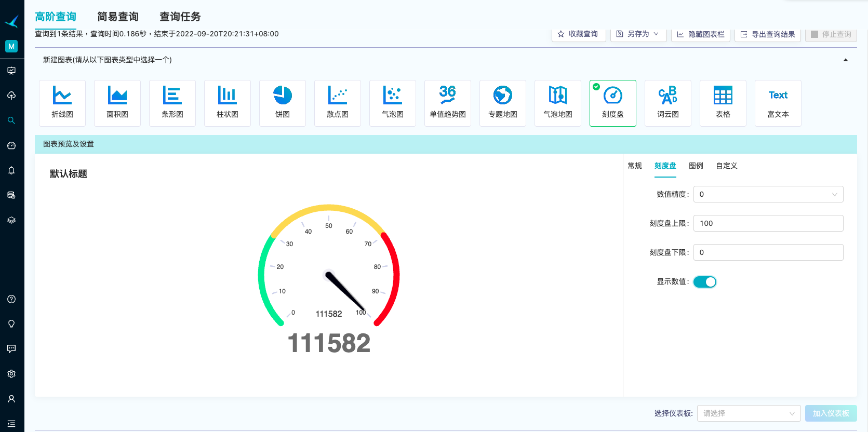Click the large 111582 gauge value
The image size is (868, 432).
point(329,343)
